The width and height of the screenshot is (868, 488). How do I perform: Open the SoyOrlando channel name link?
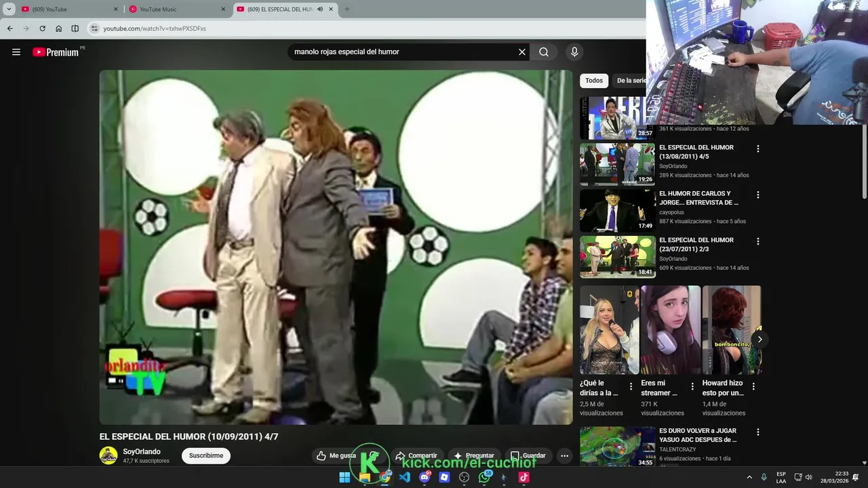pos(142,451)
